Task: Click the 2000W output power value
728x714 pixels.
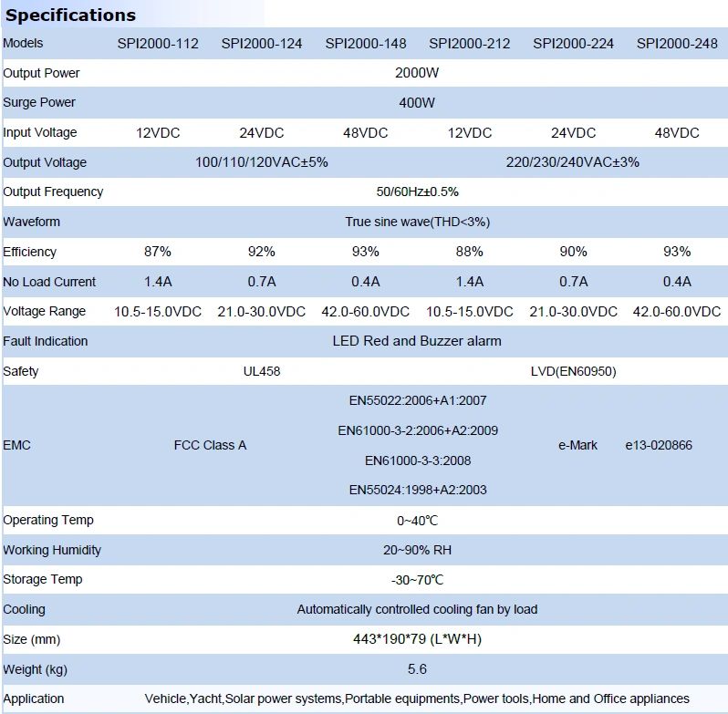Action: [x=417, y=73]
